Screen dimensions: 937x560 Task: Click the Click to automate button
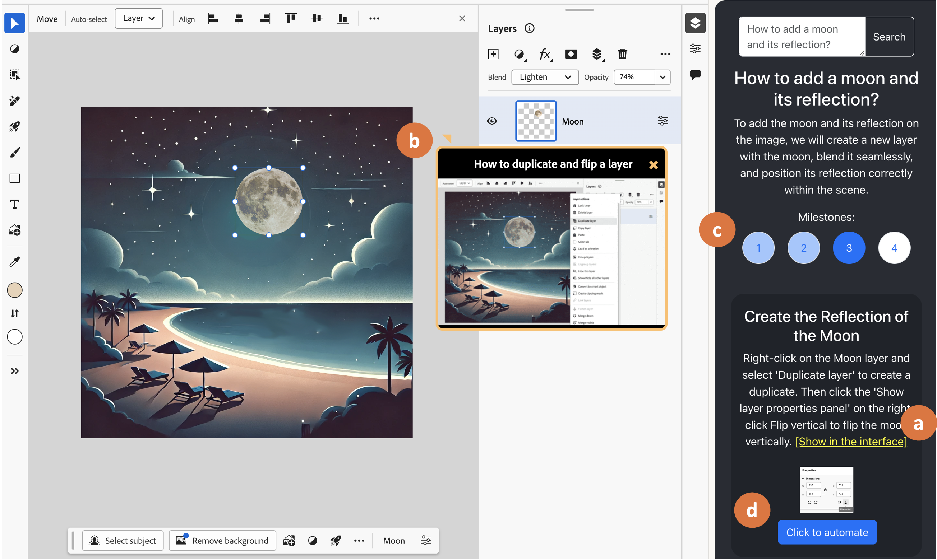click(x=827, y=532)
